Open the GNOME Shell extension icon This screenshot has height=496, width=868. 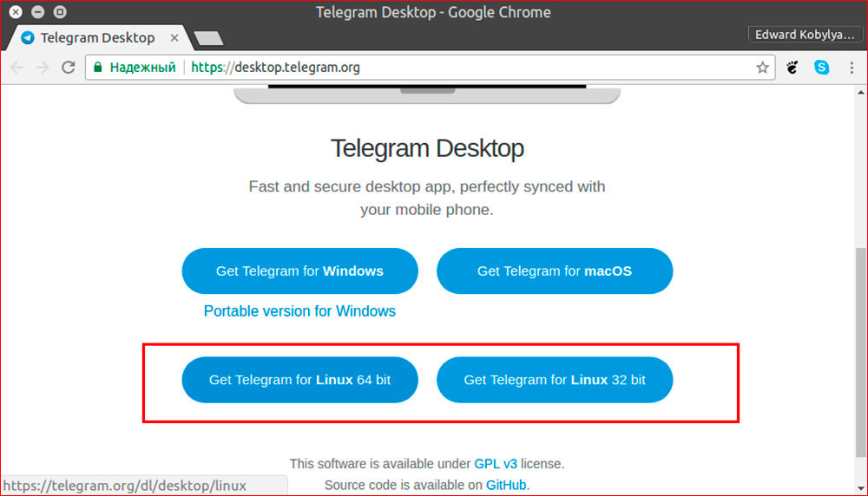792,68
